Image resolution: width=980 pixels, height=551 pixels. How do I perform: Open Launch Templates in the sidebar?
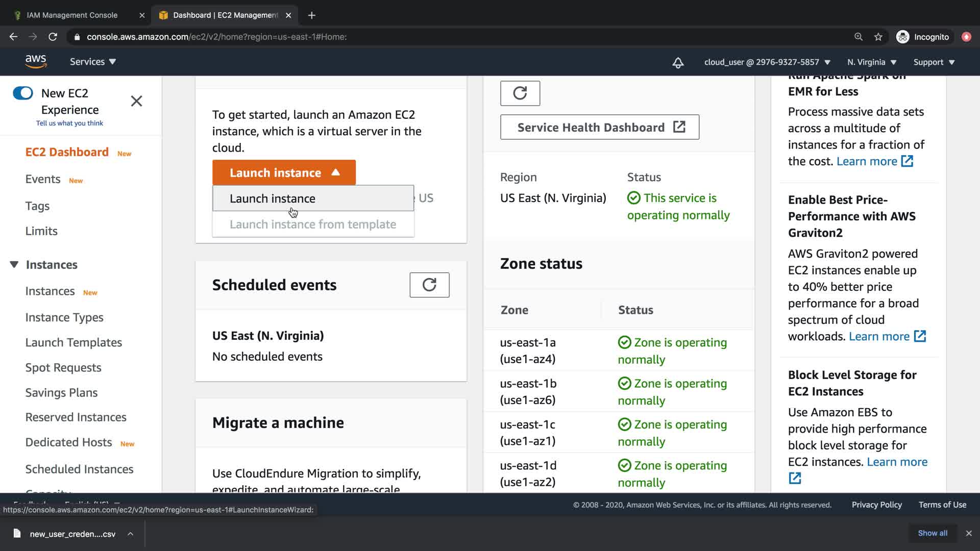click(x=73, y=342)
